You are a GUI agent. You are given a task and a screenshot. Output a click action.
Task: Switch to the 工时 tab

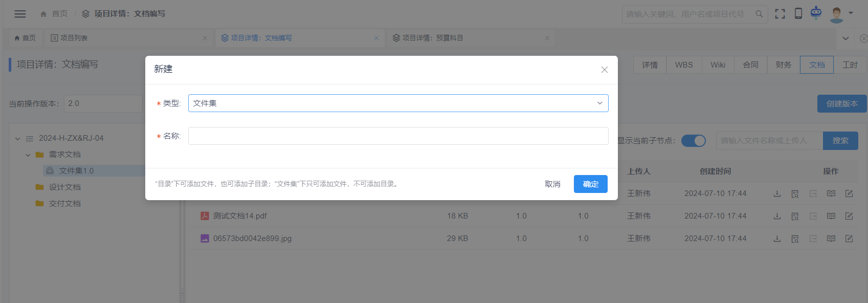tap(850, 65)
